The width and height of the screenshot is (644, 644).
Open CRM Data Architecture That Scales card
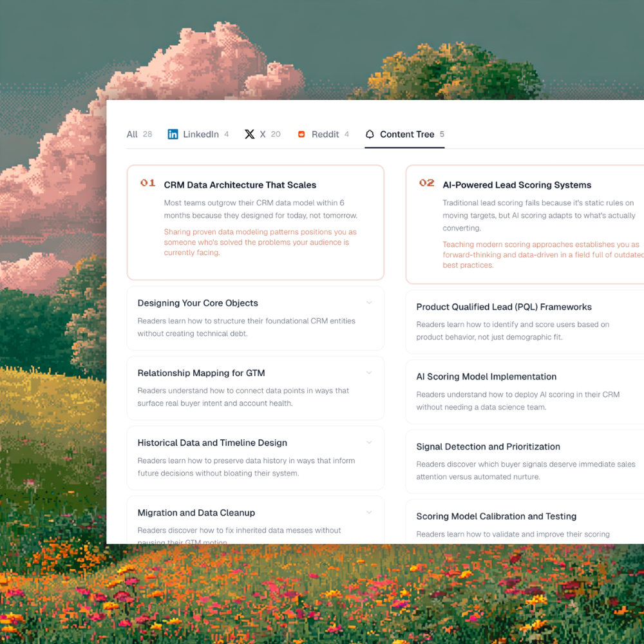click(x=256, y=223)
